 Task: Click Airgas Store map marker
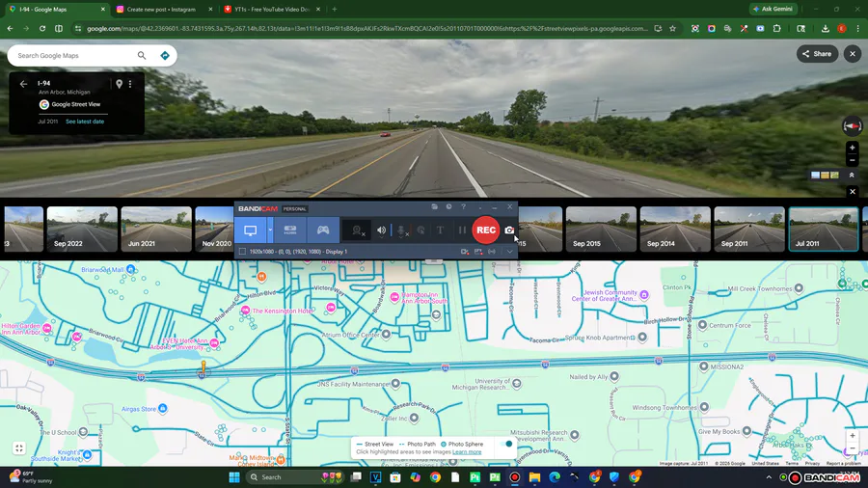coord(162,408)
